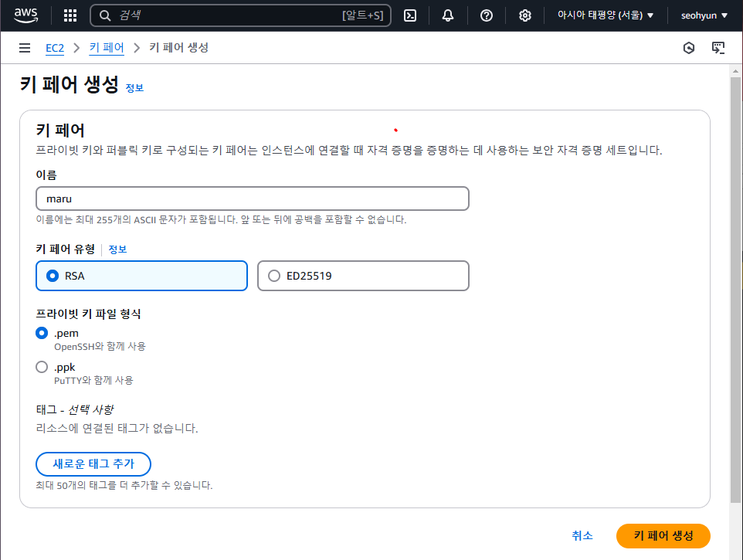Viewport: 743px width, 560px height.
Task: Choose the .ppk private key format
Action: 42,367
